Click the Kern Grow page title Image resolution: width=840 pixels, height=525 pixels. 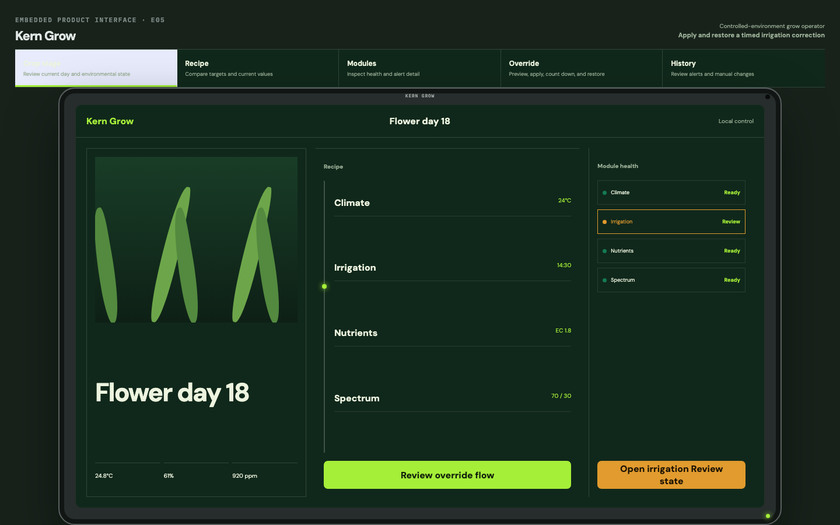click(x=46, y=36)
